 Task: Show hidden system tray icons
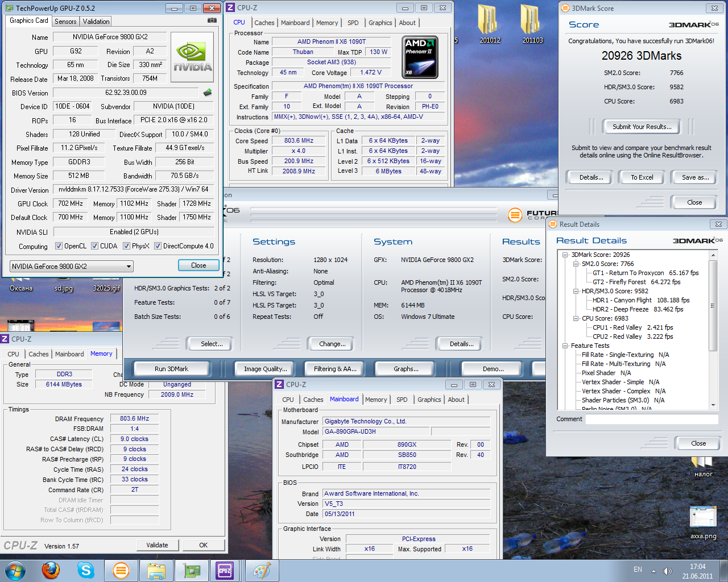pos(653,571)
